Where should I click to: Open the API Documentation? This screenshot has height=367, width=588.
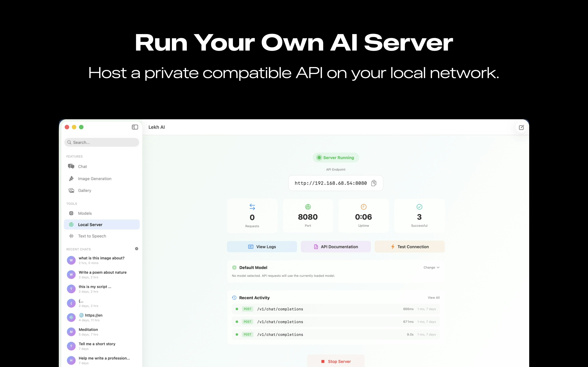point(336,246)
